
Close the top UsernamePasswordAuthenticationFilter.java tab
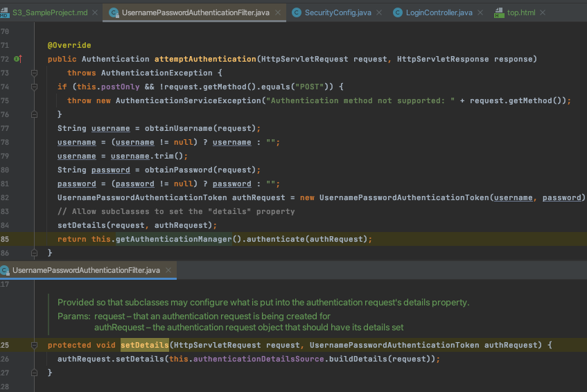pos(278,12)
